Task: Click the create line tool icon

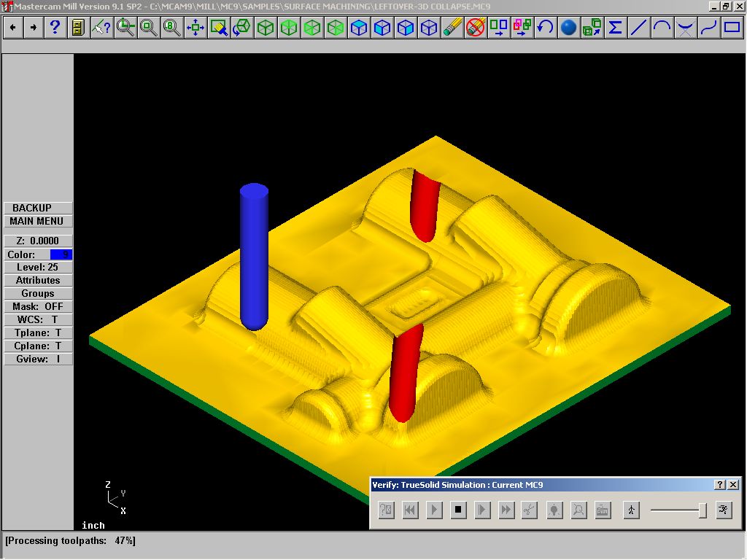Action: click(x=638, y=28)
